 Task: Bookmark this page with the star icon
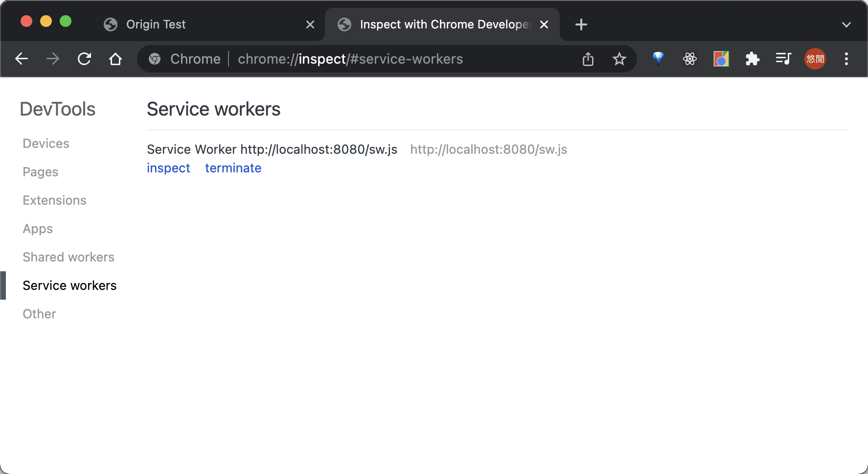pos(619,59)
